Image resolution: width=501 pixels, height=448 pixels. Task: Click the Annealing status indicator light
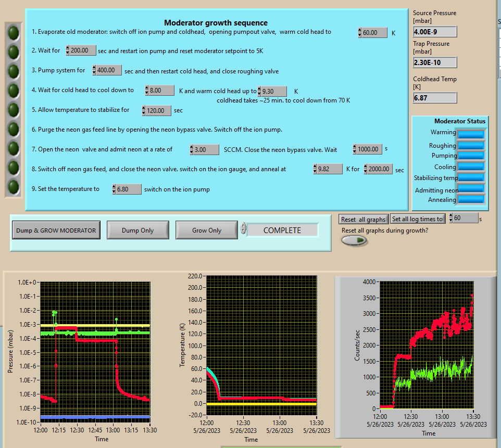point(470,199)
